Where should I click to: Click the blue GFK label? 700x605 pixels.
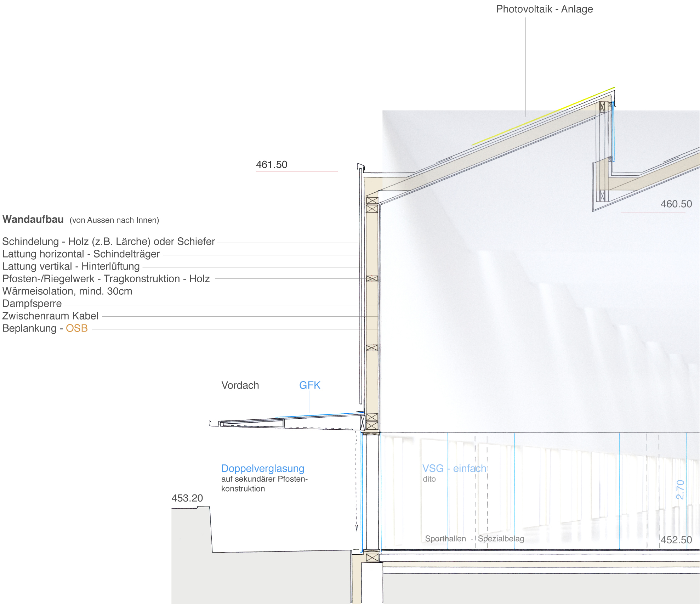[309, 385]
